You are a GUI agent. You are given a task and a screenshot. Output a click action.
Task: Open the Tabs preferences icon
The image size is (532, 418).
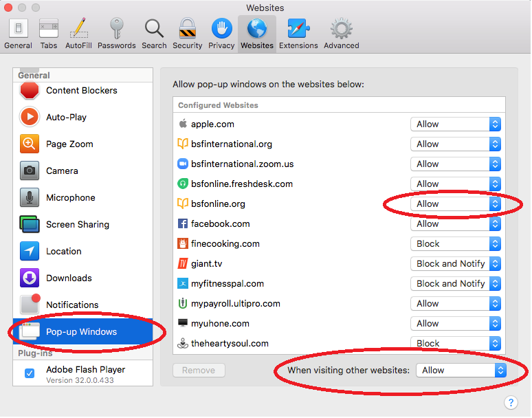[x=49, y=28]
